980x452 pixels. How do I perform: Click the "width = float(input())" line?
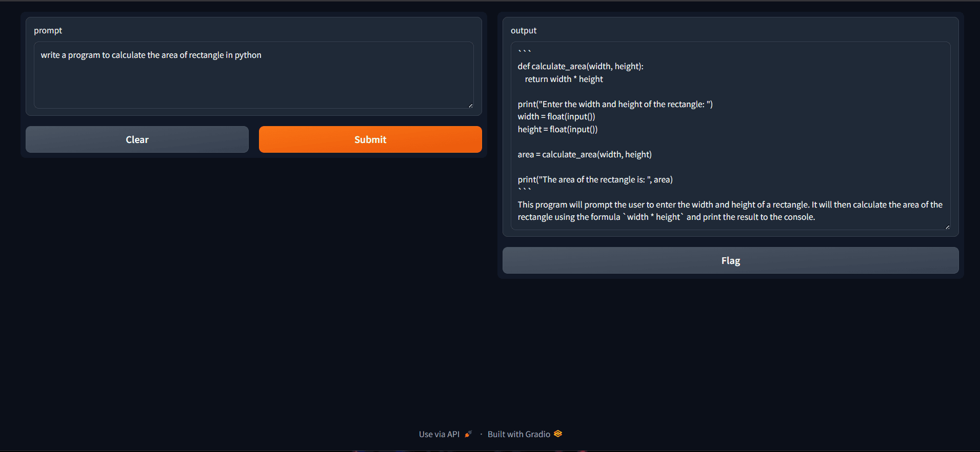[556, 116]
